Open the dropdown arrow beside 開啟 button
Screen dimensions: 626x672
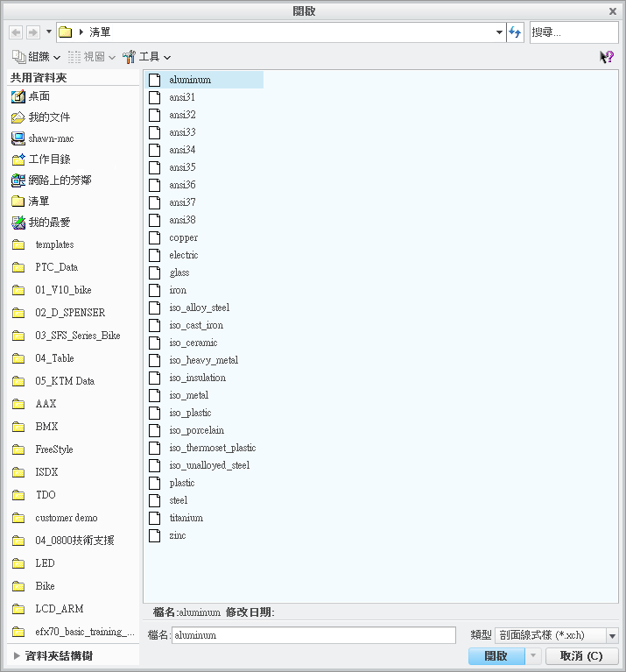(533, 656)
